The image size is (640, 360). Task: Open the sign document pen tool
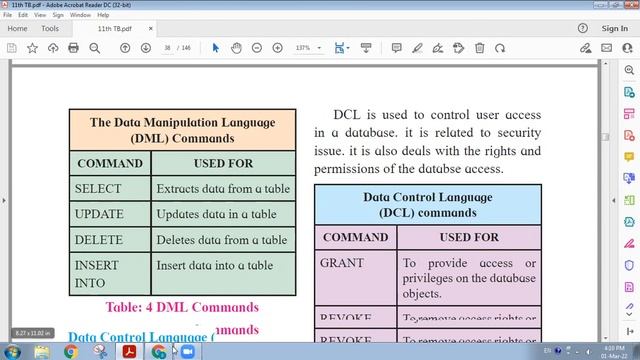coord(438,48)
